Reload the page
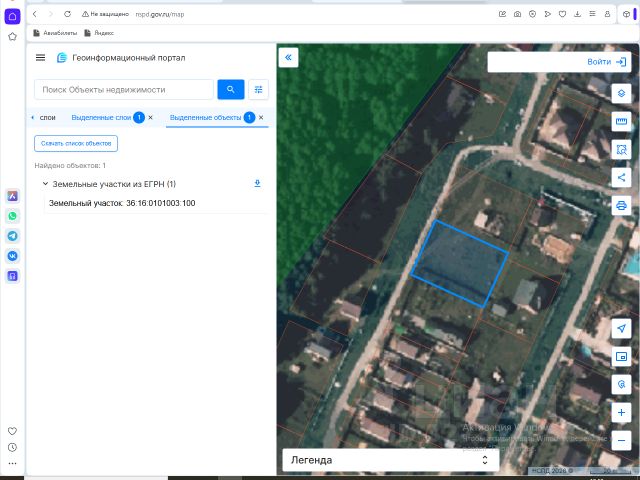 click(67, 14)
